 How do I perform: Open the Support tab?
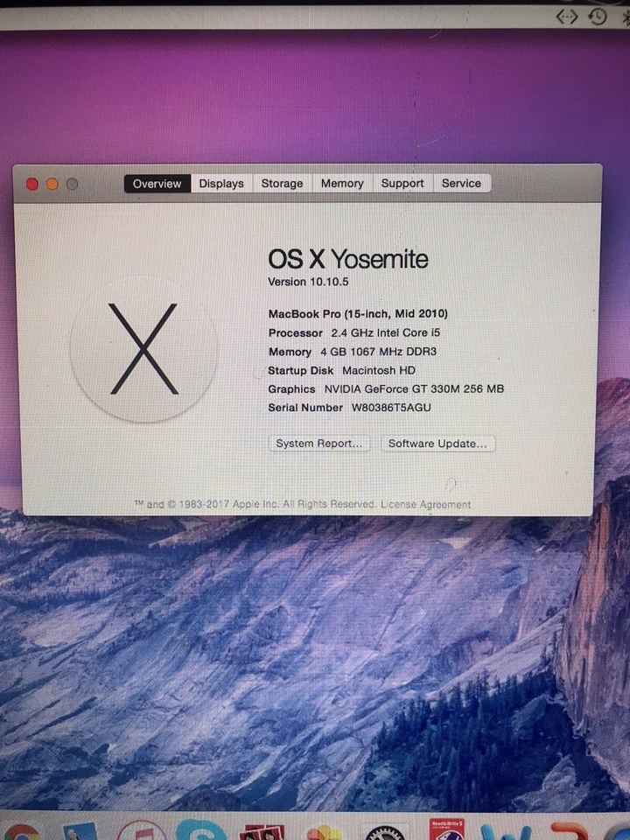(402, 183)
